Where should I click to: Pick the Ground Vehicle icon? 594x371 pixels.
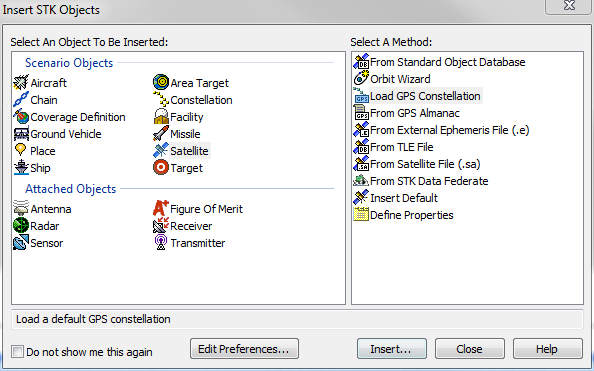pyautogui.click(x=21, y=134)
